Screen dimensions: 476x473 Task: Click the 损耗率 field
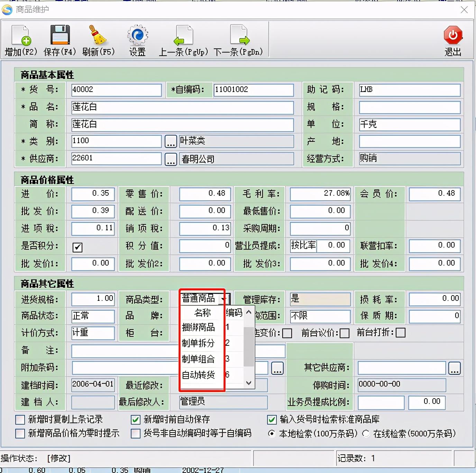[435, 299]
